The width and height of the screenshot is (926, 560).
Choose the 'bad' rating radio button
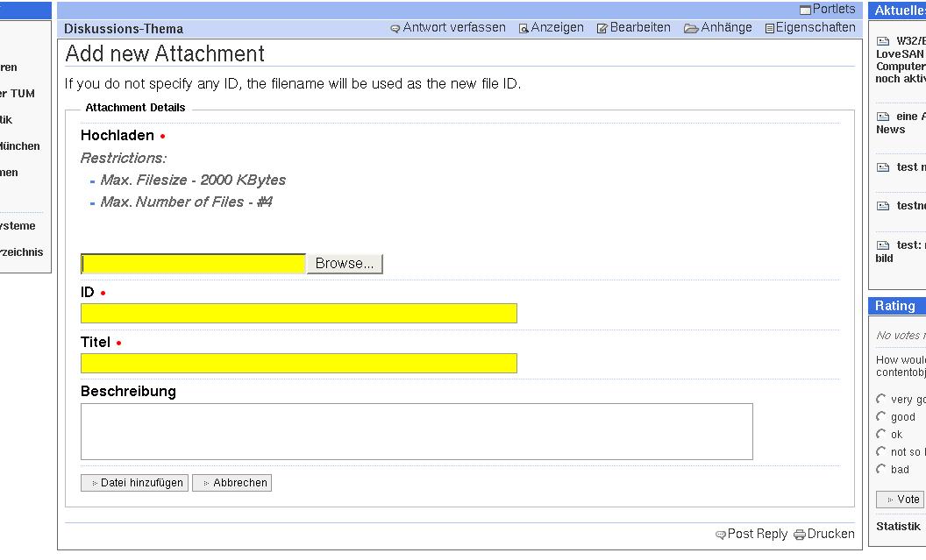click(x=881, y=470)
